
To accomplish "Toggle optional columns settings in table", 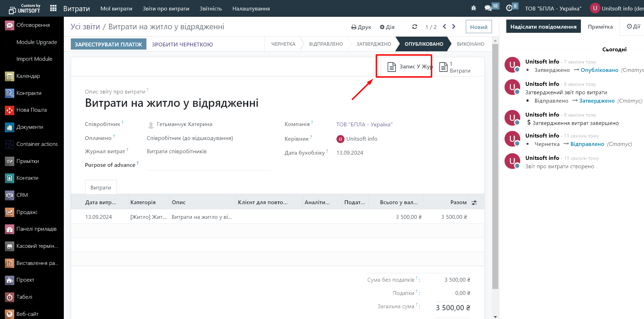I will click(x=474, y=202).
